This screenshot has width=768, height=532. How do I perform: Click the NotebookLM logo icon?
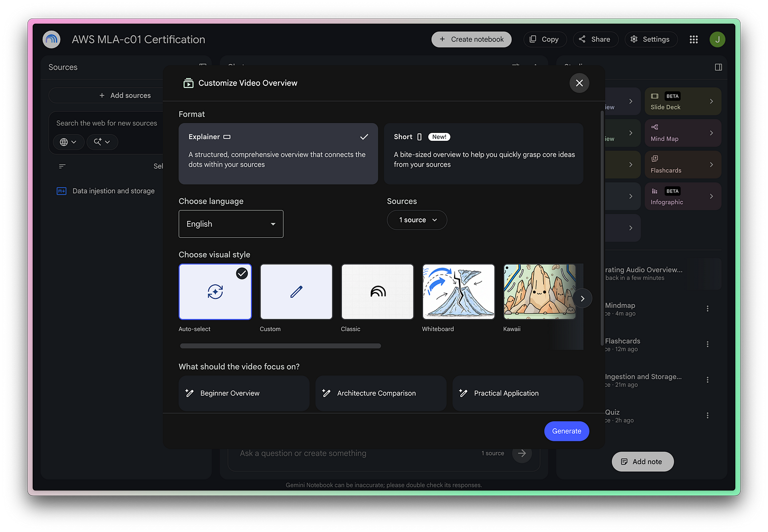[x=52, y=40]
